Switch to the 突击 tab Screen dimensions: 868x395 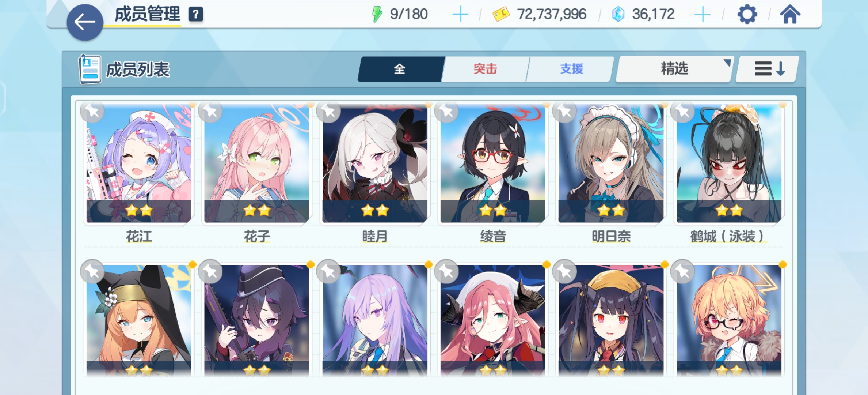click(485, 69)
